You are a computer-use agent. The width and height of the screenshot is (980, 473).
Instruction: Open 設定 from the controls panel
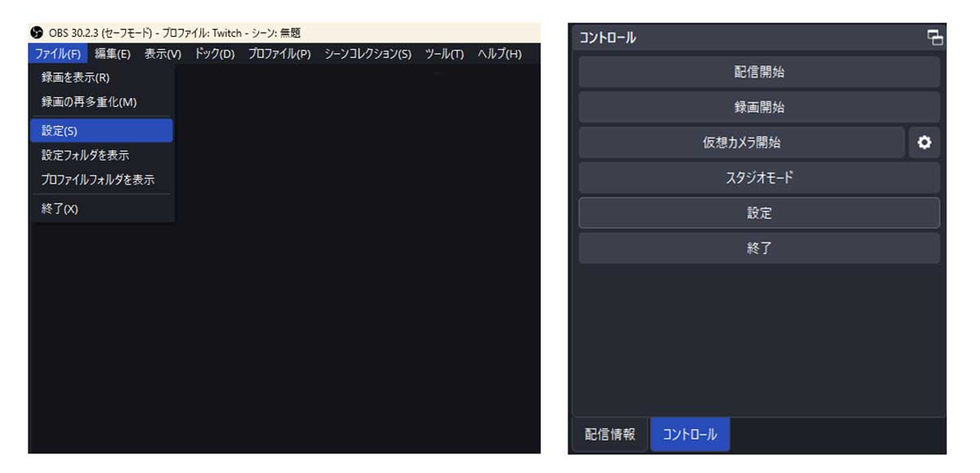point(759,212)
